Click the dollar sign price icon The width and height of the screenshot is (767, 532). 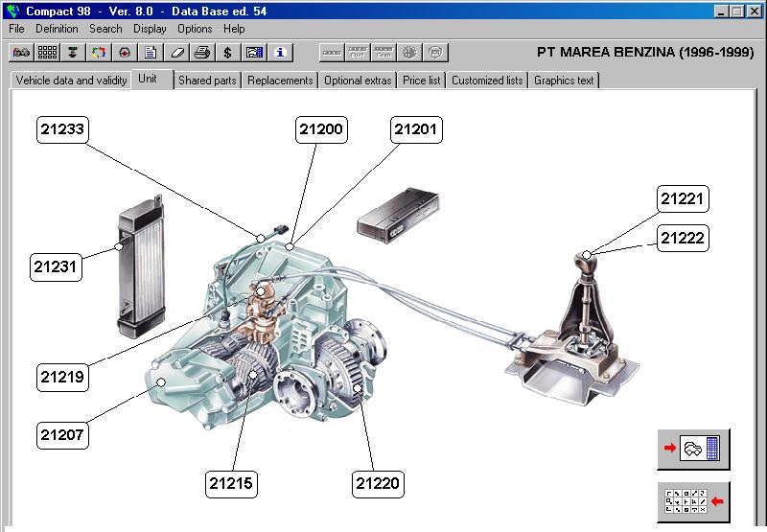click(228, 52)
